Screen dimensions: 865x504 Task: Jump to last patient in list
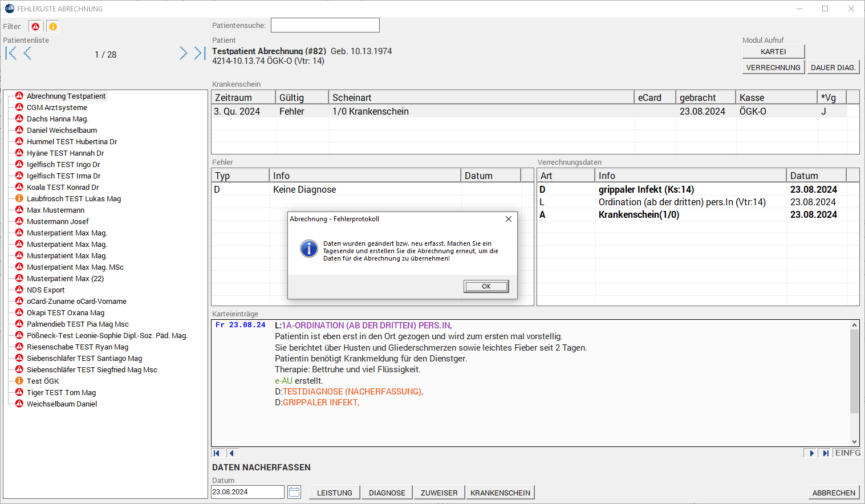pos(199,54)
